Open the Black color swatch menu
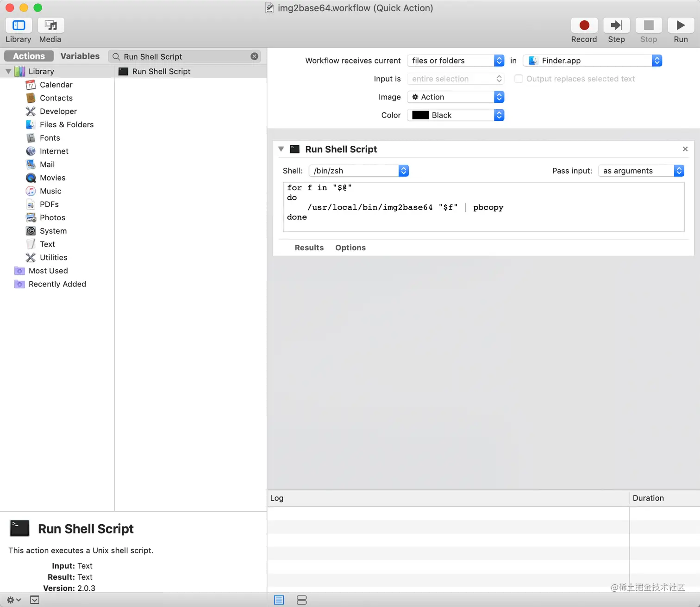The height and width of the screenshot is (607, 700). (455, 115)
